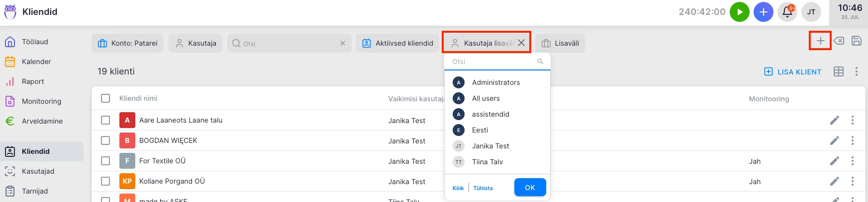Expand the Aktiivsed kliendid filter

[397, 43]
